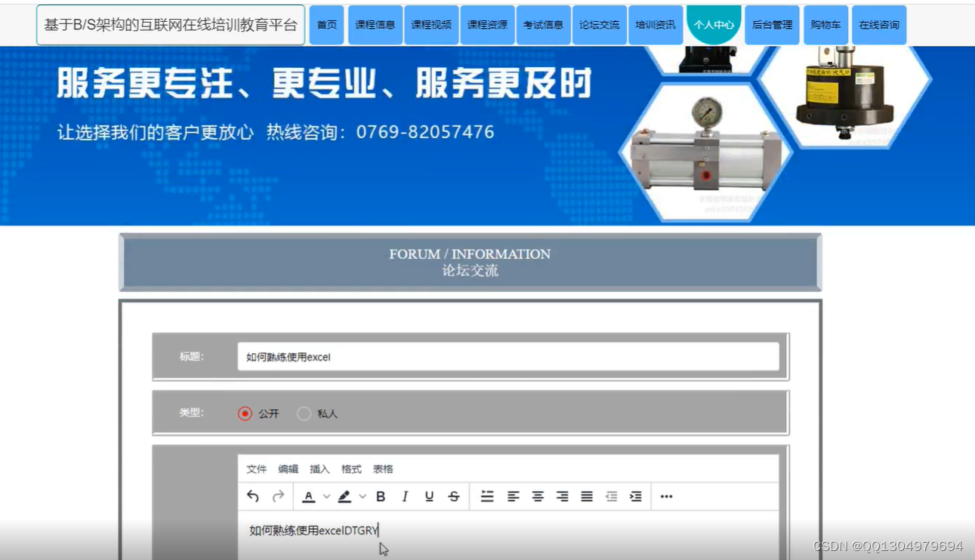Click in the rich text editor body
This screenshot has height=560, width=975.
point(508,535)
